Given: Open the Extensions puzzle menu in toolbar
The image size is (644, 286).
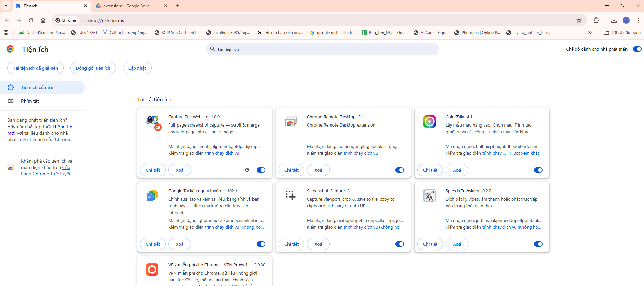Looking at the screenshot, I should point(596,20).
